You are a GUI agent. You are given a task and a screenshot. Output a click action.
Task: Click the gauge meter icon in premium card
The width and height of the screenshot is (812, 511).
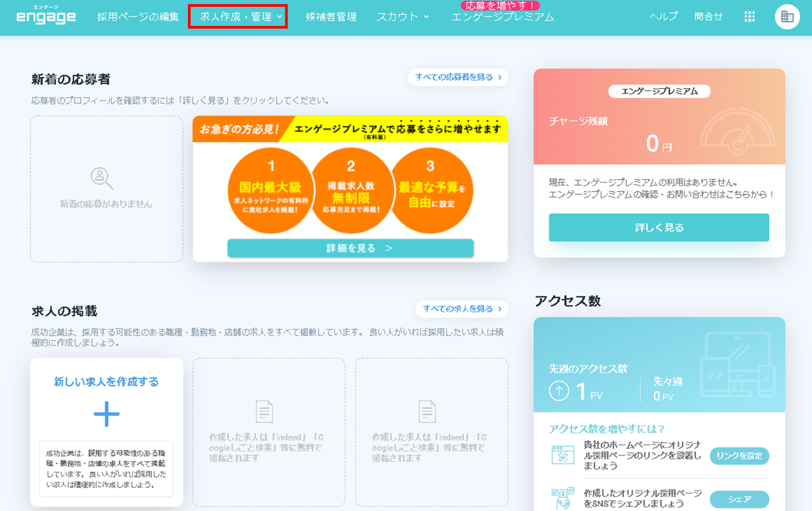point(738,132)
